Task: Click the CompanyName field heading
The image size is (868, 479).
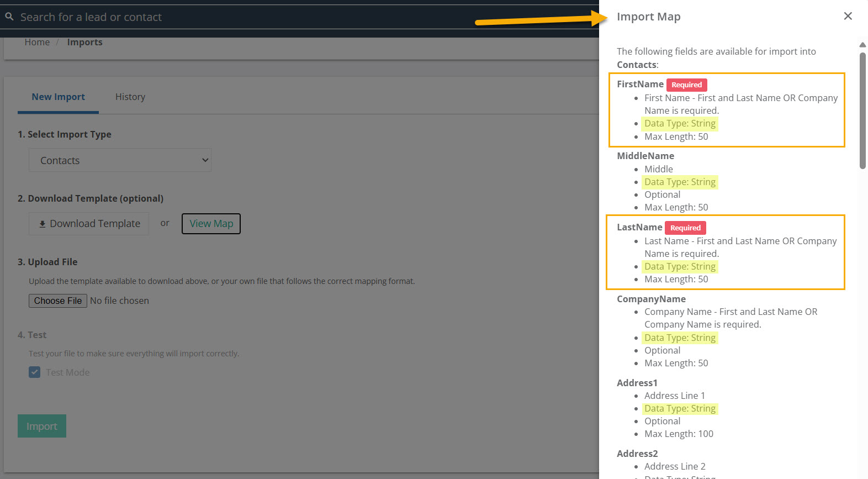Action: (x=651, y=299)
